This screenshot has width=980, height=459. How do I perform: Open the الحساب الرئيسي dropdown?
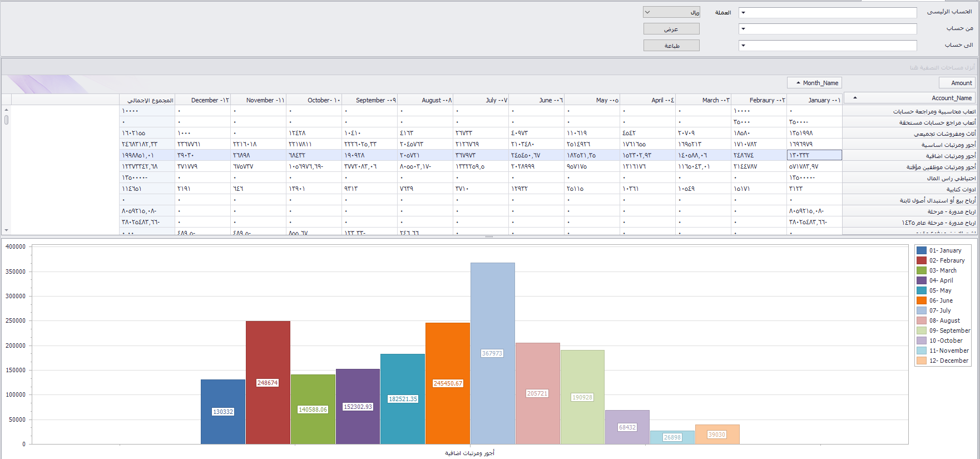743,13
